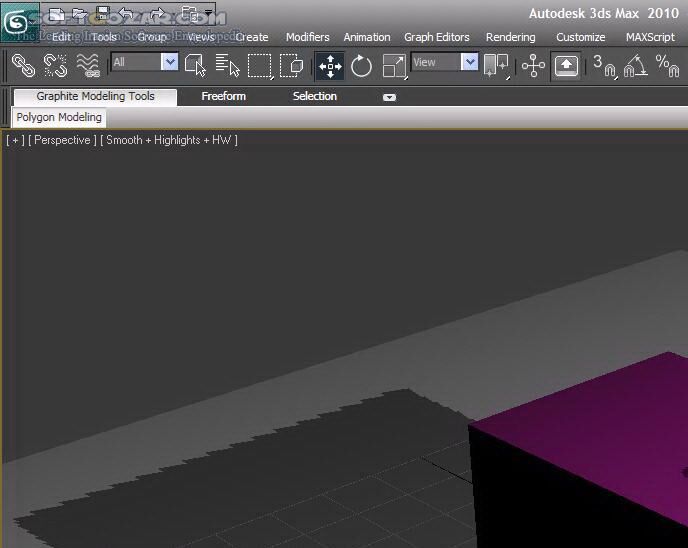
Task: Redo the last undone action
Action: point(158,14)
